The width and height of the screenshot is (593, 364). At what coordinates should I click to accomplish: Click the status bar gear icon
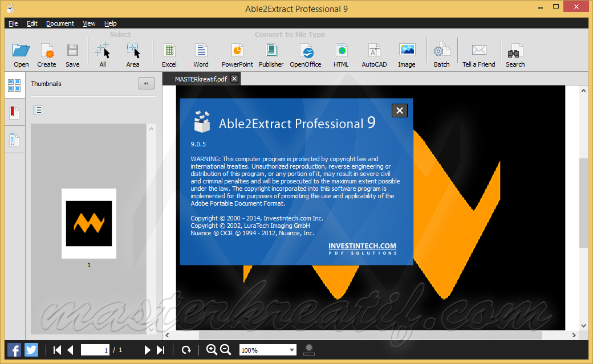pyautogui.click(x=309, y=350)
